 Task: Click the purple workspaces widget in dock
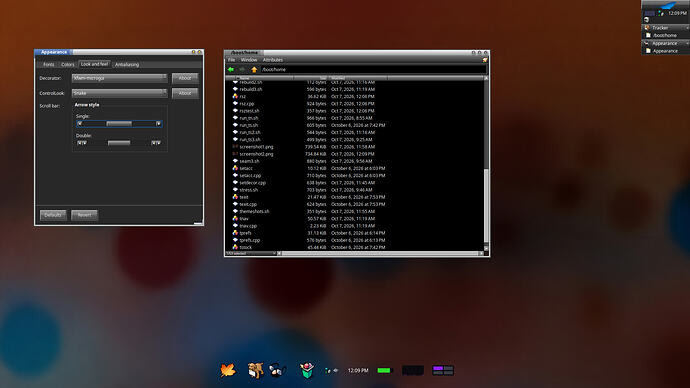point(443,370)
